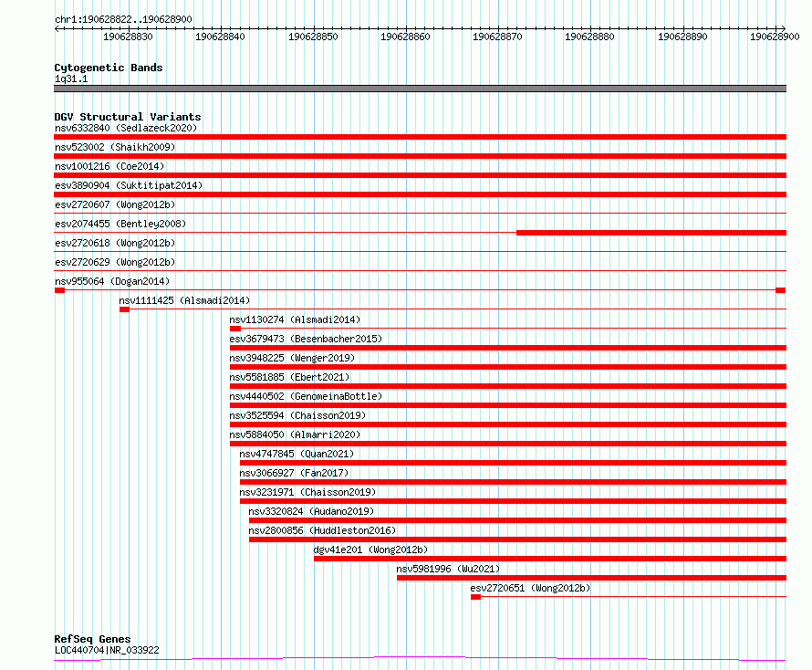This screenshot has height=670, width=812.
Task: Click ruler position 190628830
Action: click(128, 37)
